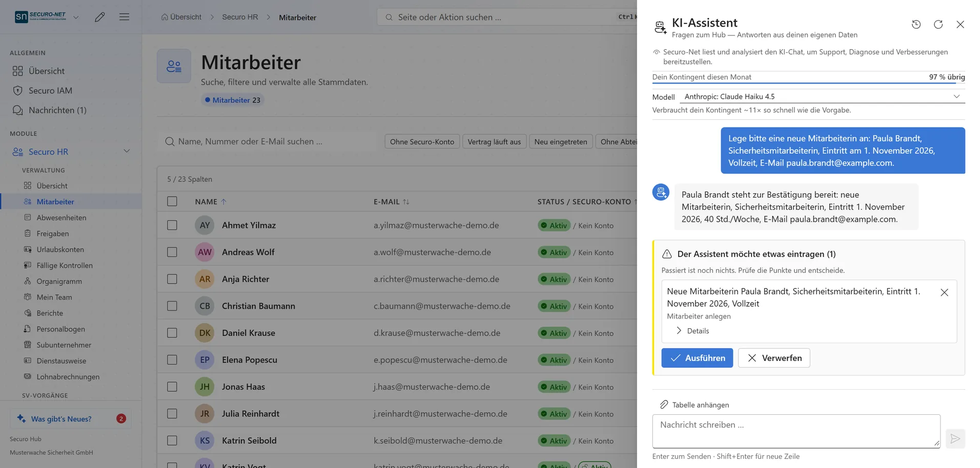The width and height of the screenshot is (980, 468).
Task: Click the Securo-Net logo
Action: [41, 16]
